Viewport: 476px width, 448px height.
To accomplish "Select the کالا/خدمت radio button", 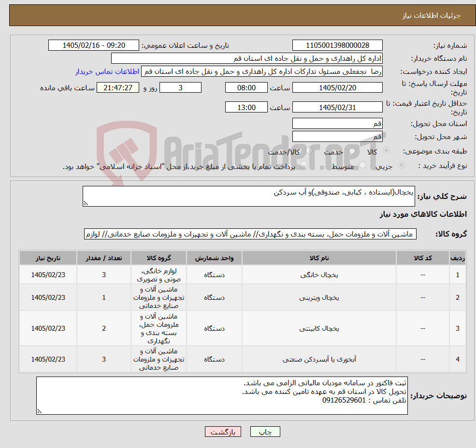I will point(309,151).
